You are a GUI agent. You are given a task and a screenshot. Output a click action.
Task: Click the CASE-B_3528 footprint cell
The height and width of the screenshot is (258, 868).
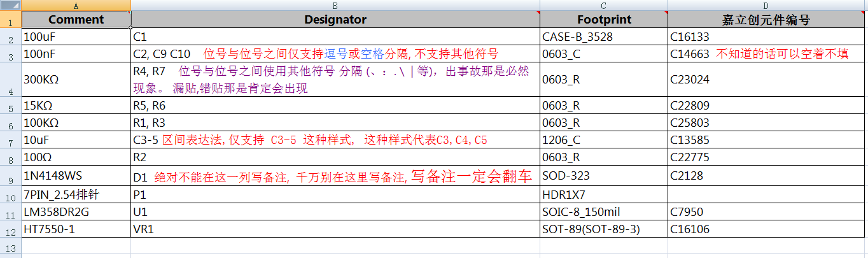(603, 37)
